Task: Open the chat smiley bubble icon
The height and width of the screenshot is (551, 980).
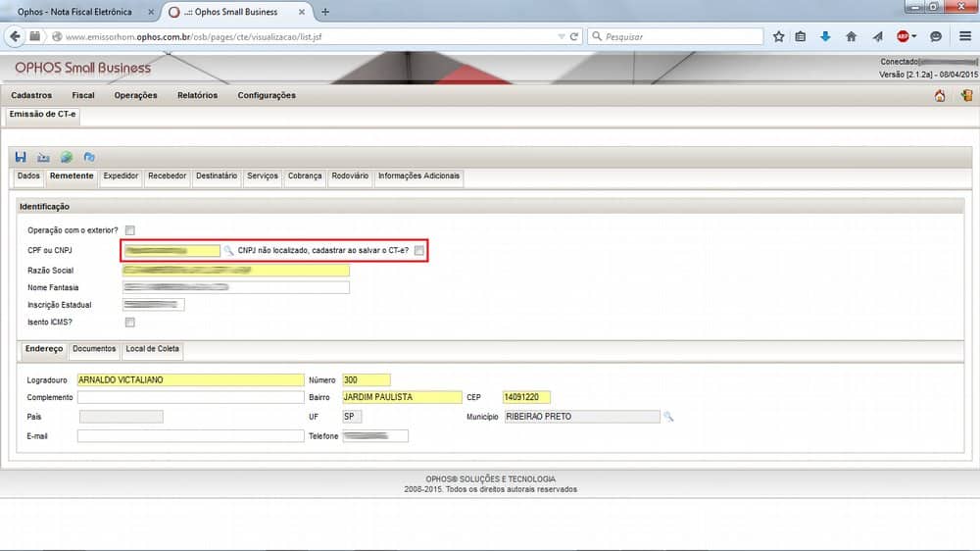Action: 936,37
